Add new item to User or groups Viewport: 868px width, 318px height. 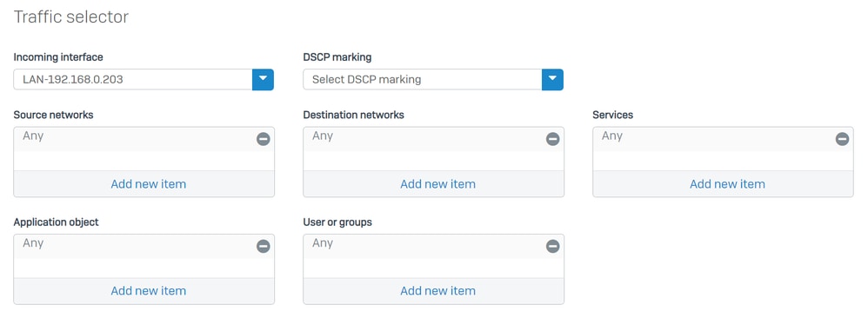[x=437, y=291]
